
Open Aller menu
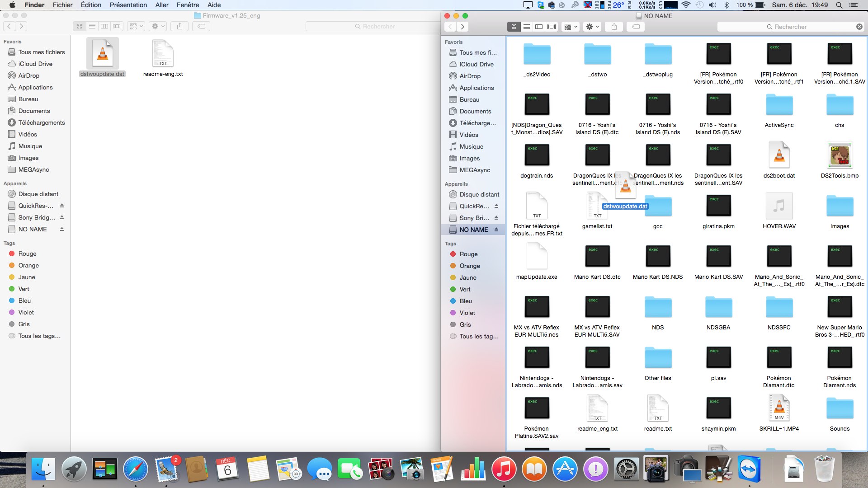[x=162, y=5]
